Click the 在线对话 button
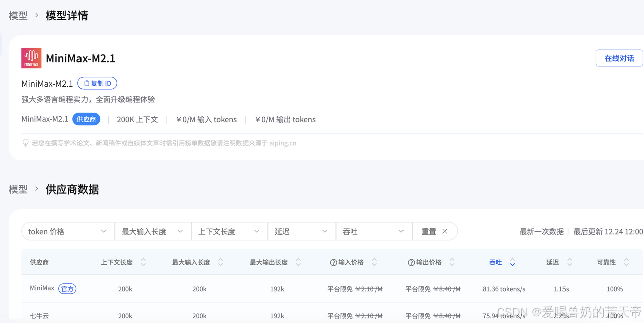644x323 pixels. point(619,57)
